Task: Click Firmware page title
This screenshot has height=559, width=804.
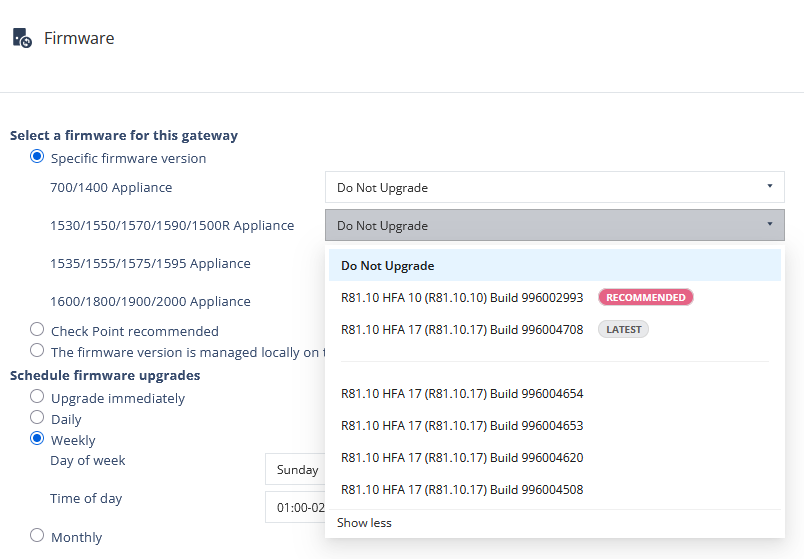Action: pyautogui.click(x=79, y=38)
